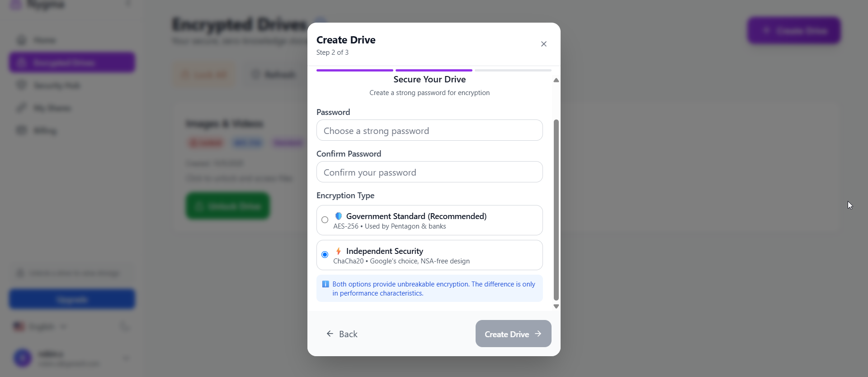Click the third progress step bar
This screenshot has height=377, width=868.
click(513, 71)
